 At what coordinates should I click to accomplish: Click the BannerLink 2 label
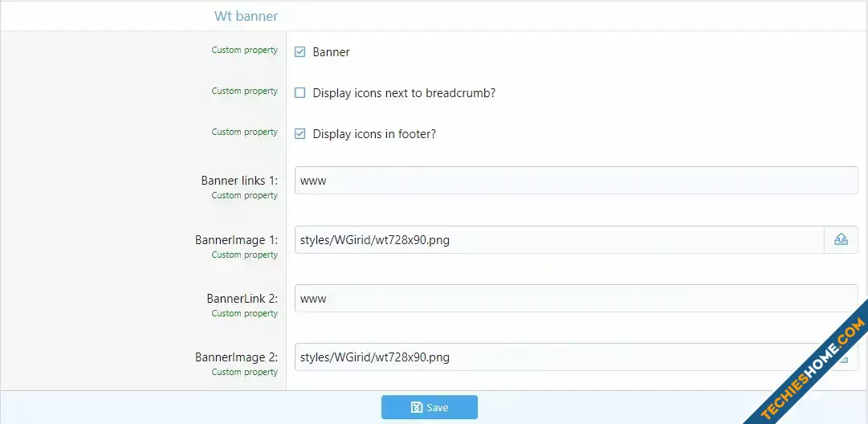coord(242,299)
